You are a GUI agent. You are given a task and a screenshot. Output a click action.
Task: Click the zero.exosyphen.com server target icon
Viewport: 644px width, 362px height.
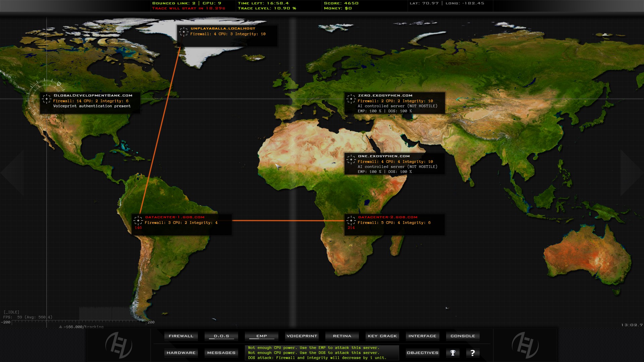351,99
